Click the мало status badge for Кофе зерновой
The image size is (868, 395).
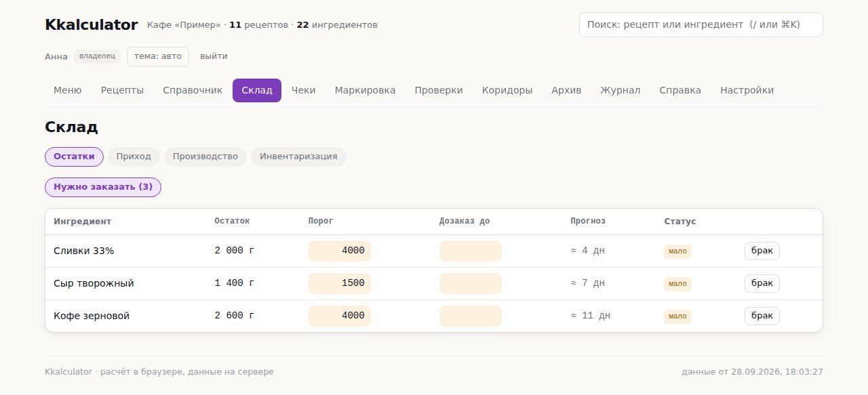(x=677, y=316)
